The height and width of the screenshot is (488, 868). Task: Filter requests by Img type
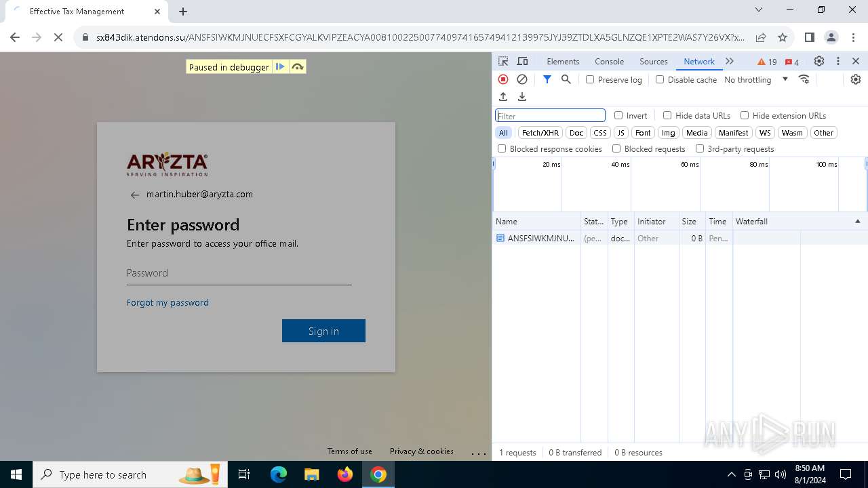(669, 133)
